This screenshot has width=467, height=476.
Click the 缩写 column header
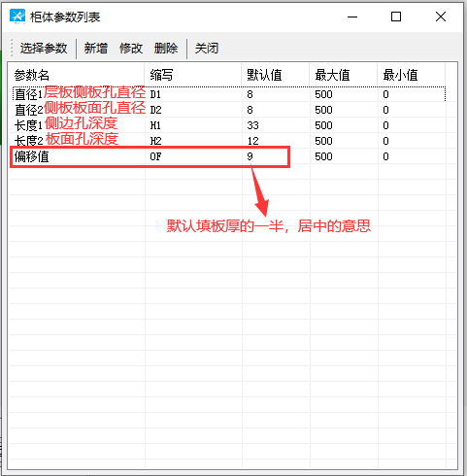point(193,75)
